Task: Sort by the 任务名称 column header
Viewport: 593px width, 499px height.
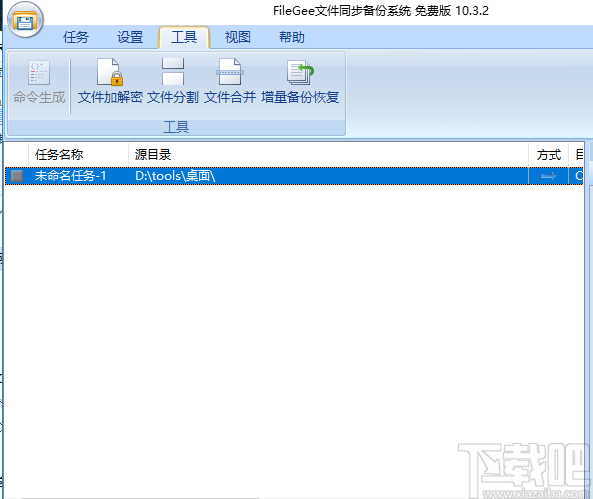Action: (x=79, y=154)
